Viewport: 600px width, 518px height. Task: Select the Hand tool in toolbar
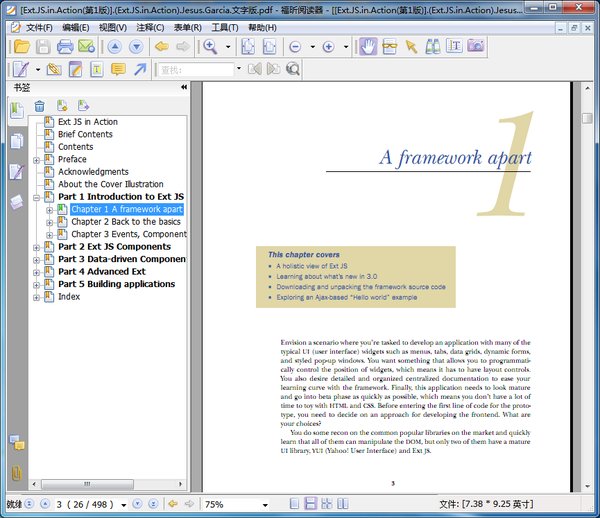coord(367,46)
